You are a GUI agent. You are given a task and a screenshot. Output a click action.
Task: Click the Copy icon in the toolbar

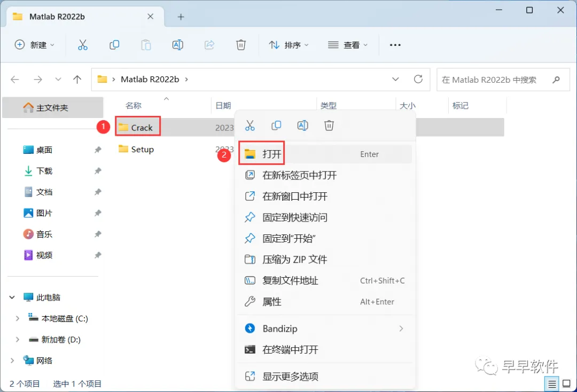point(114,45)
